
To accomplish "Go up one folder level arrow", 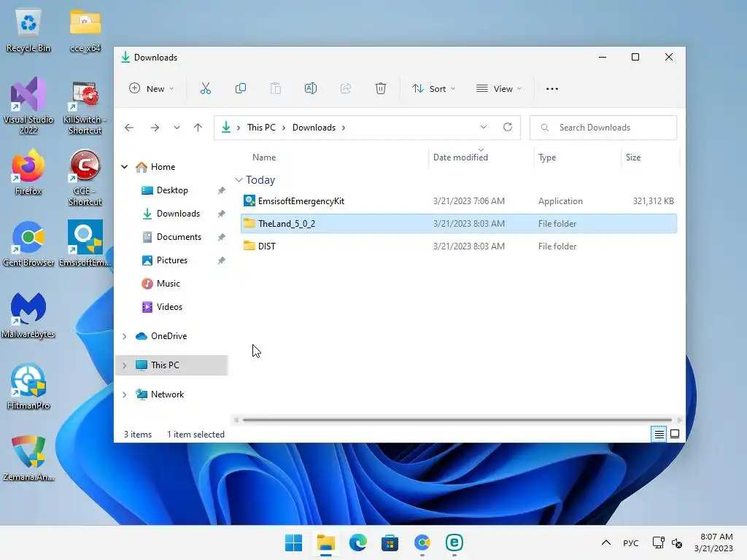I will (x=198, y=128).
